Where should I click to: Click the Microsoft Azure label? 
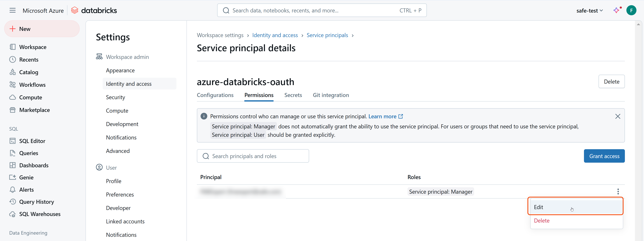(x=43, y=11)
